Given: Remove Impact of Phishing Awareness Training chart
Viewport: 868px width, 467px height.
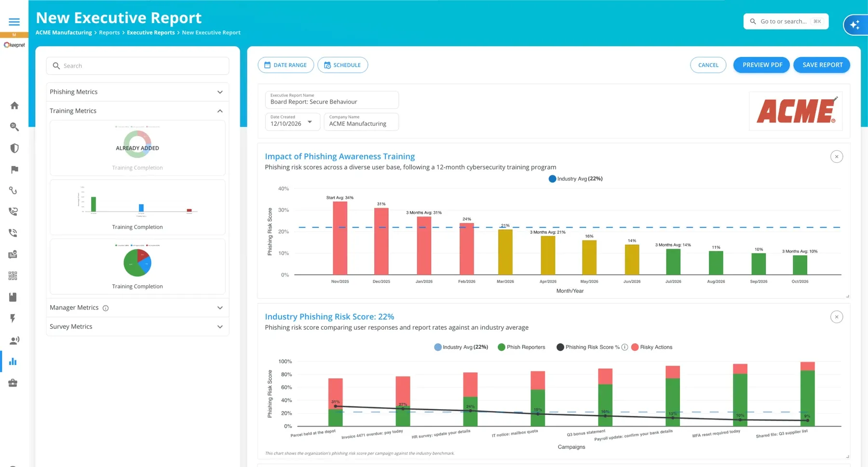Looking at the screenshot, I should click(837, 157).
